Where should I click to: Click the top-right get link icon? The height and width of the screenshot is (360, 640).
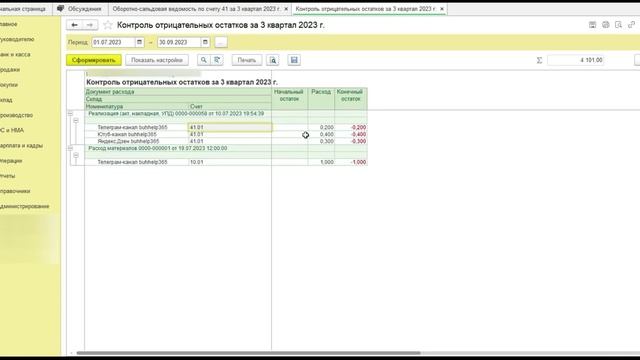pos(632,25)
